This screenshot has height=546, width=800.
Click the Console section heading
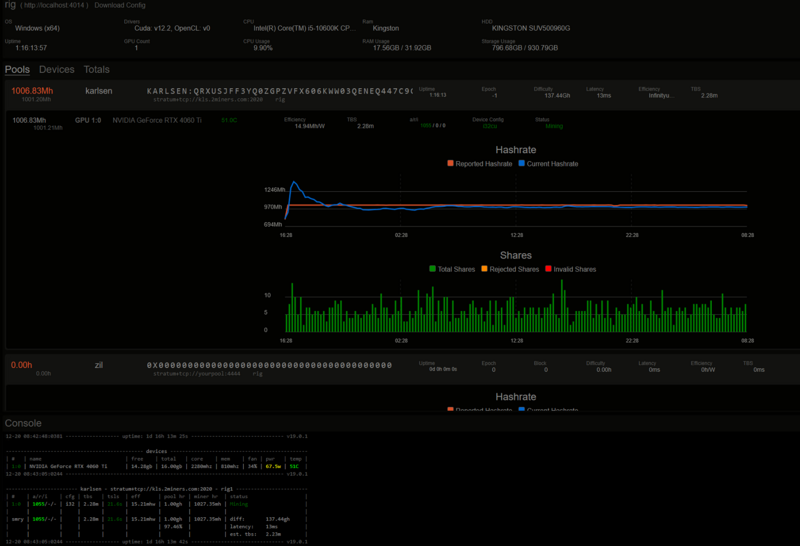pyautogui.click(x=23, y=423)
